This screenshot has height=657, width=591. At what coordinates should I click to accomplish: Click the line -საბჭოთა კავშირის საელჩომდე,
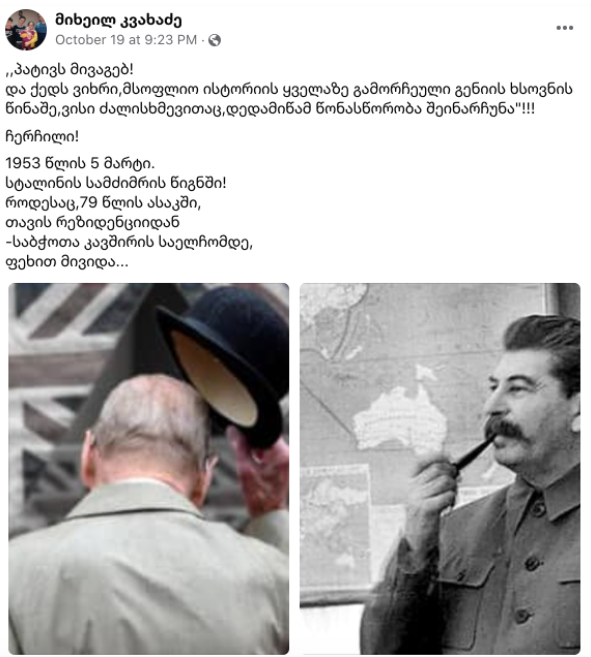[x=129, y=242]
